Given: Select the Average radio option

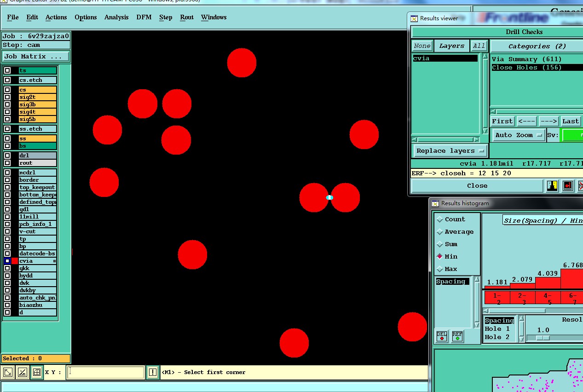Looking at the screenshot, I should [440, 232].
